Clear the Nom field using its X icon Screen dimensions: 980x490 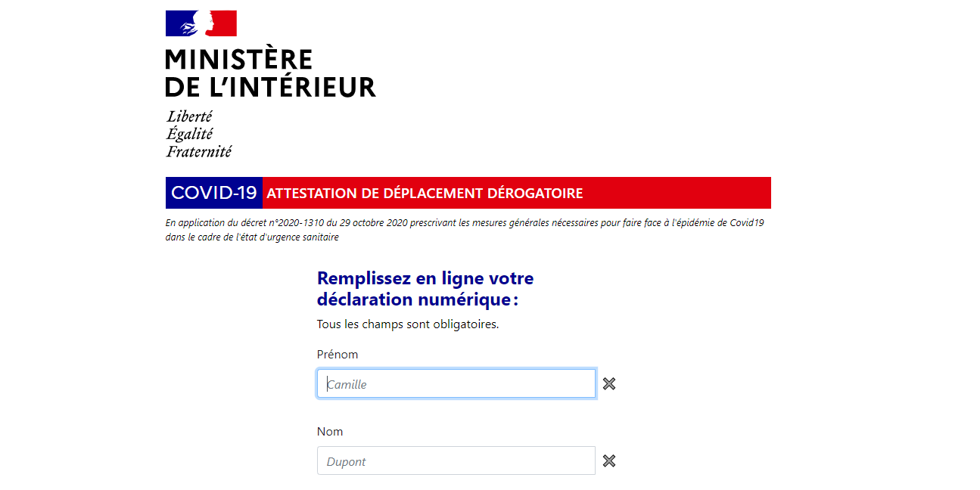pos(609,461)
